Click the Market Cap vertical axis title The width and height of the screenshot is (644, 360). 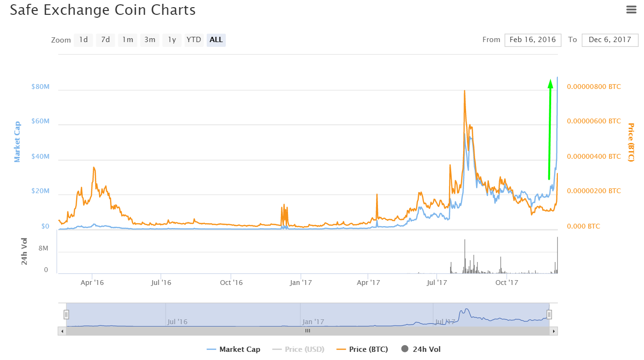[x=17, y=142]
